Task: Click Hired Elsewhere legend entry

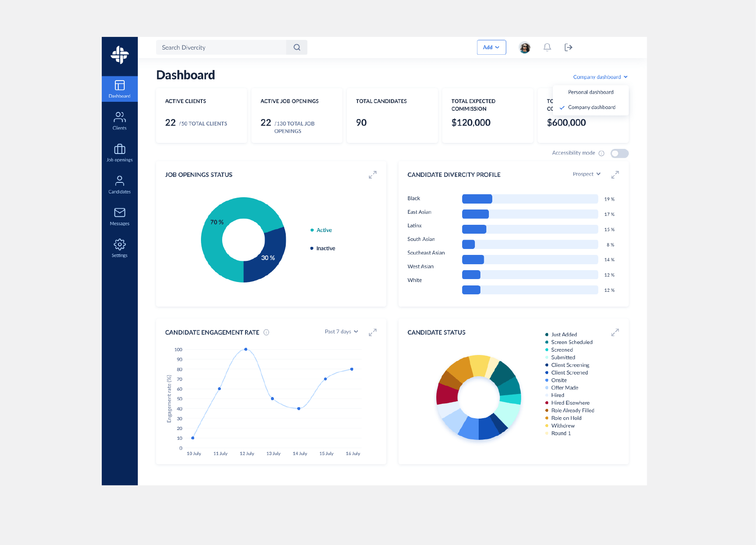Action: (x=567, y=403)
